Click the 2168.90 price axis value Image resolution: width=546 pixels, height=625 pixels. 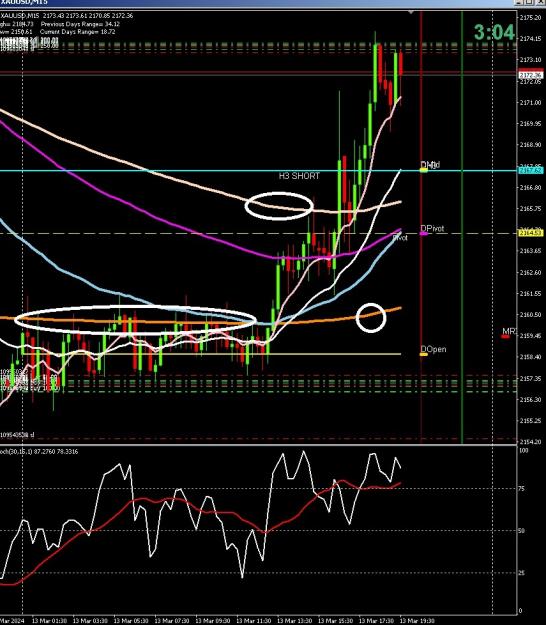pyautogui.click(x=531, y=145)
